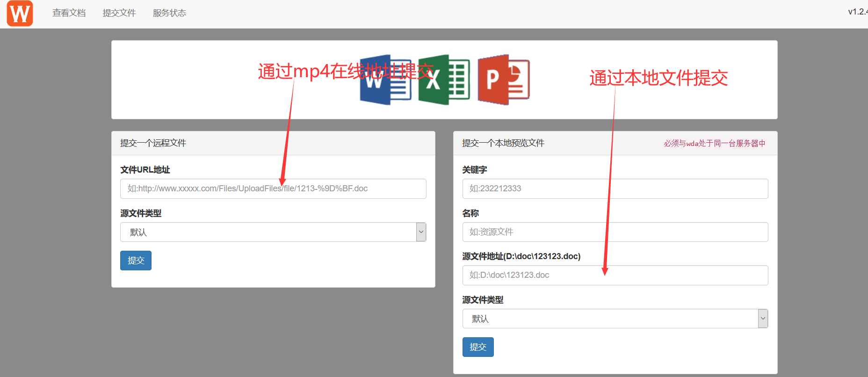Click 提交 button in remote file panel

(136, 261)
